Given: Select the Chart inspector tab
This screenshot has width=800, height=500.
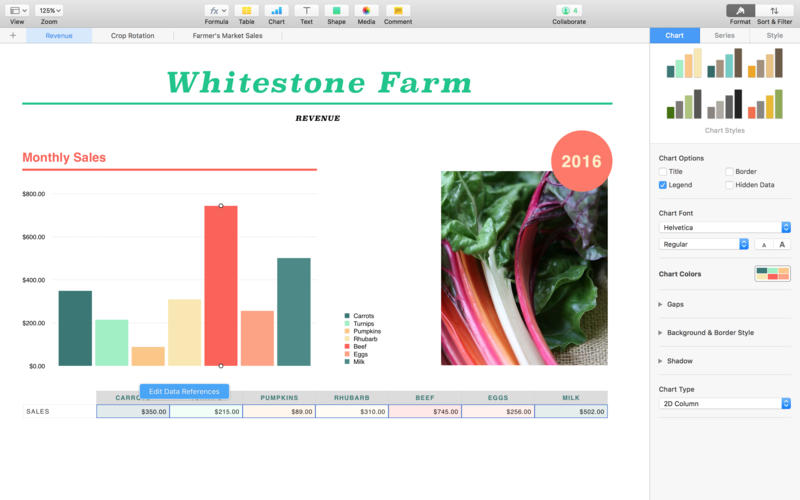Looking at the screenshot, I should 674,35.
